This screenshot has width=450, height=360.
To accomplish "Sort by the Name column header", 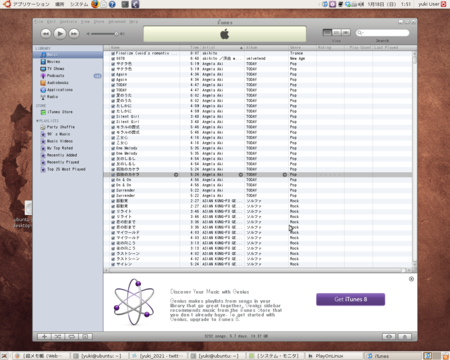I will point(145,48).
